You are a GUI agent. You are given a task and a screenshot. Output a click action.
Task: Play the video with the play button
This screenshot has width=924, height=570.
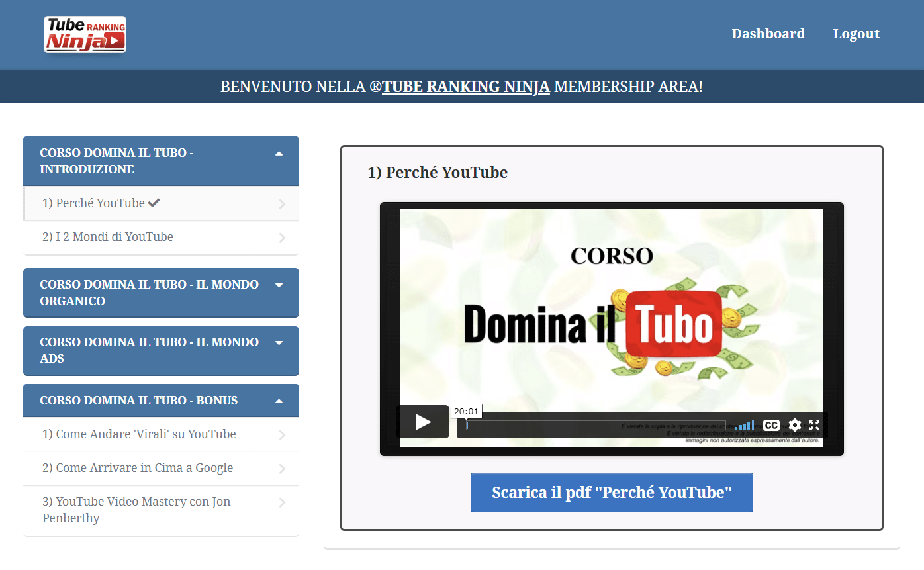[423, 422]
